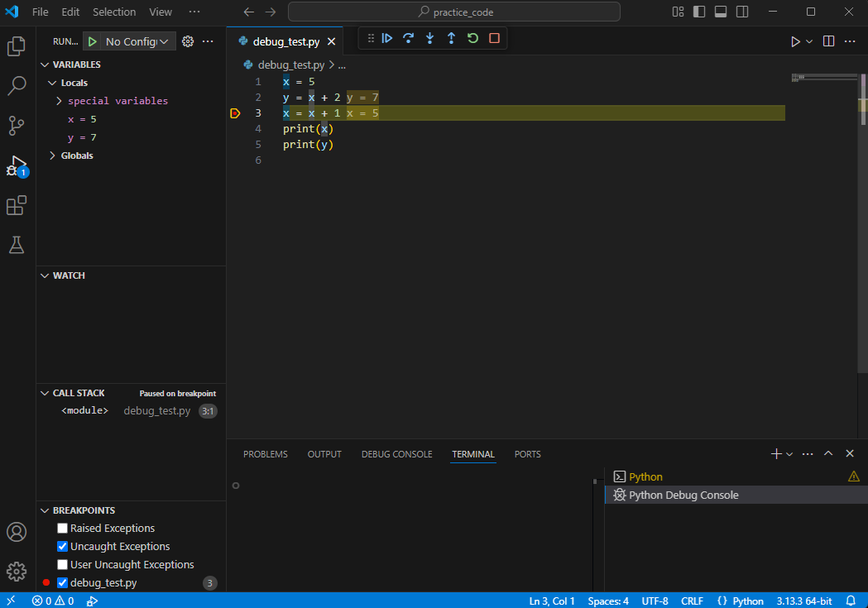Open Run panel more actions ellipsis

208,41
